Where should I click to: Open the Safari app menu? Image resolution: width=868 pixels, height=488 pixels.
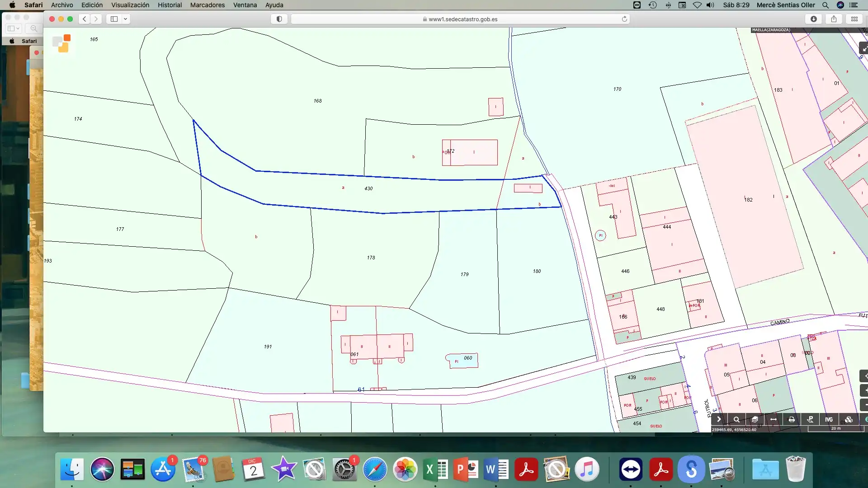[33, 5]
